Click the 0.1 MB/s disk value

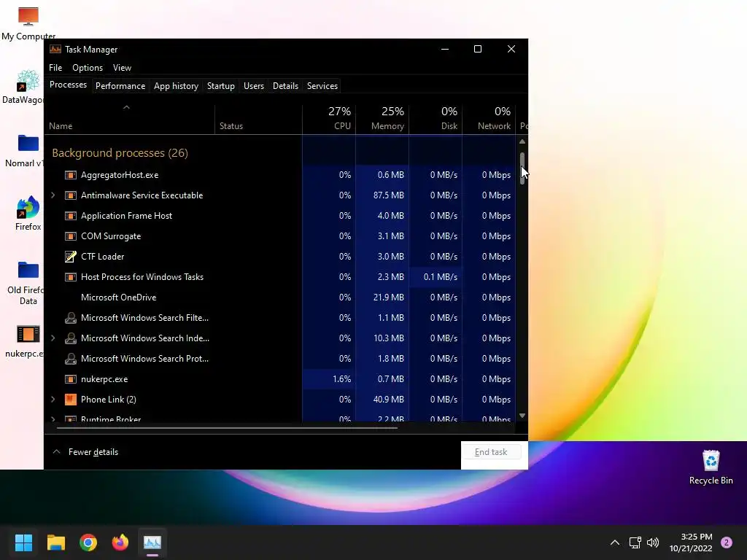(440, 276)
